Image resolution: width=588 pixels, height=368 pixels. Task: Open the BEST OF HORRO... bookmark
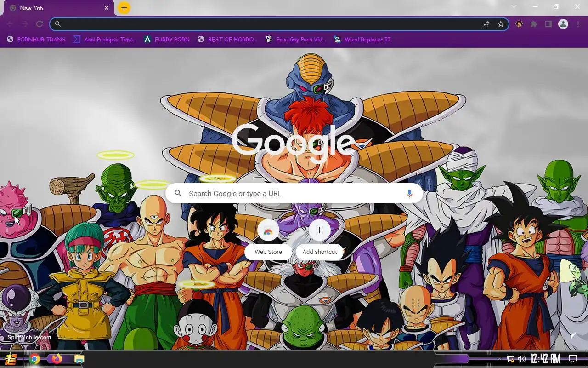point(227,40)
